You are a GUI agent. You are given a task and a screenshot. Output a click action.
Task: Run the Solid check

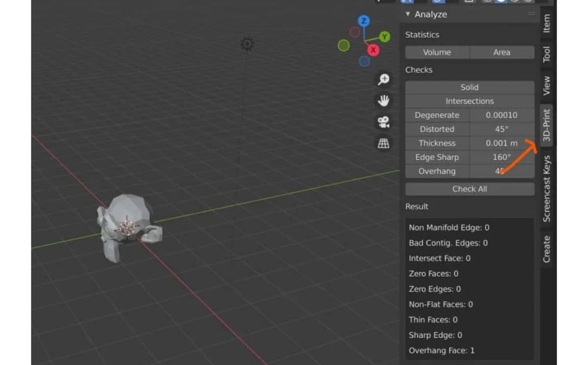[x=469, y=87]
